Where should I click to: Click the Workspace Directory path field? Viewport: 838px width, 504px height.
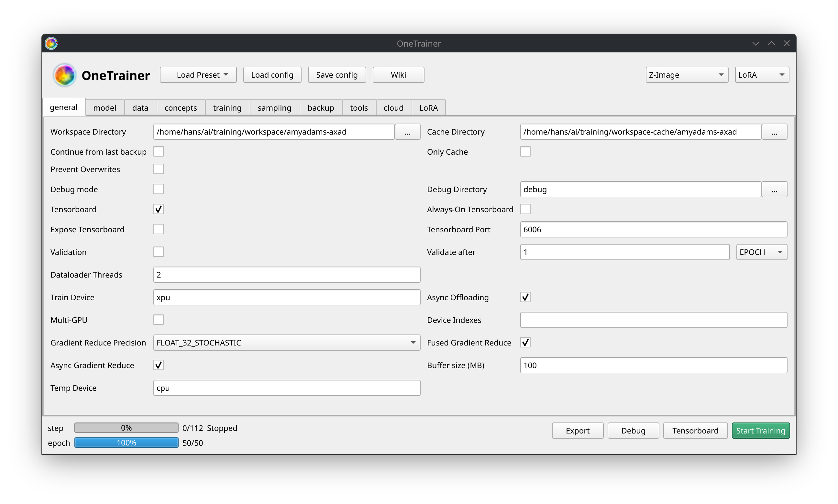coord(274,132)
